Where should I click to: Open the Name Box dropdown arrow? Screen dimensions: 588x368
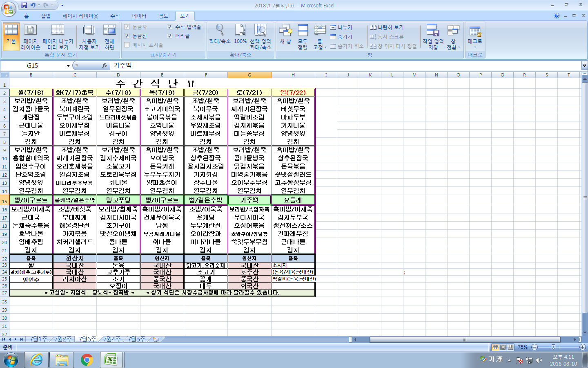click(x=68, y=66)
